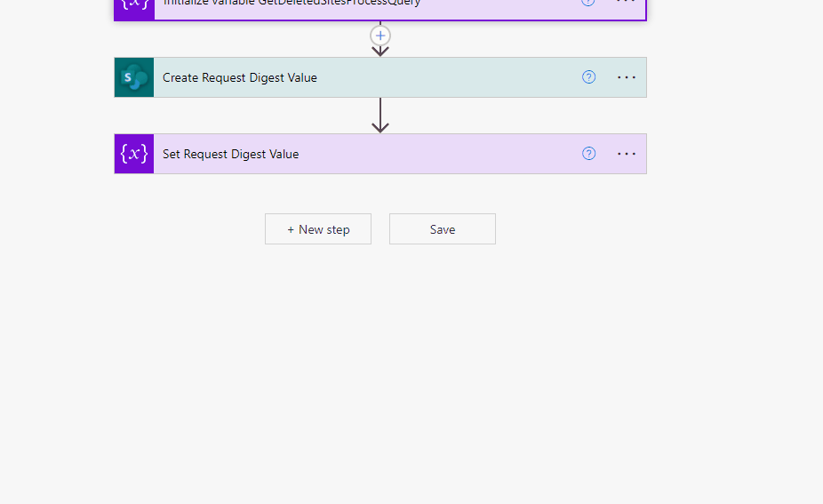The height and width of the screenshot is (504, 823).
Task: Click the variable icon on Set Request Digest Value
Action: coord(134,154)
